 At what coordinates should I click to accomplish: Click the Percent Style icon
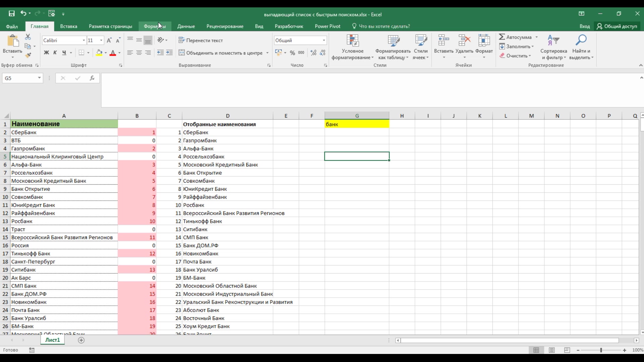[x=292, y=53]
